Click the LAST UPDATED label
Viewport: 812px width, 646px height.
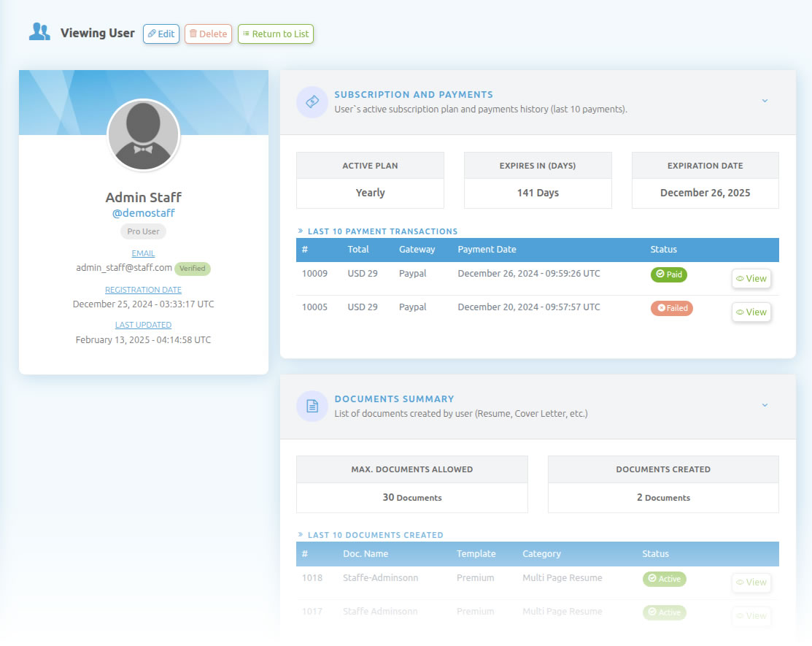(144, 325)
